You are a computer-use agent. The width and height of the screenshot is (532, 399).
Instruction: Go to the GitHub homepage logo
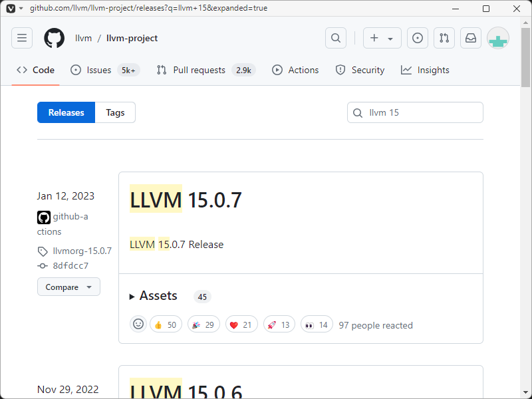point(55,38)
